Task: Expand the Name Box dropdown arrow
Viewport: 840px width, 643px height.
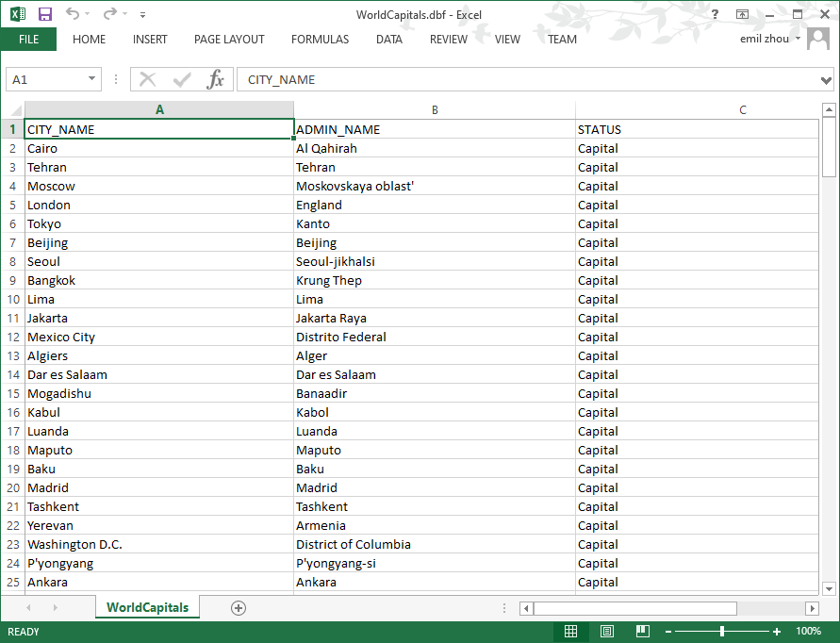Action: pos(91,79)
